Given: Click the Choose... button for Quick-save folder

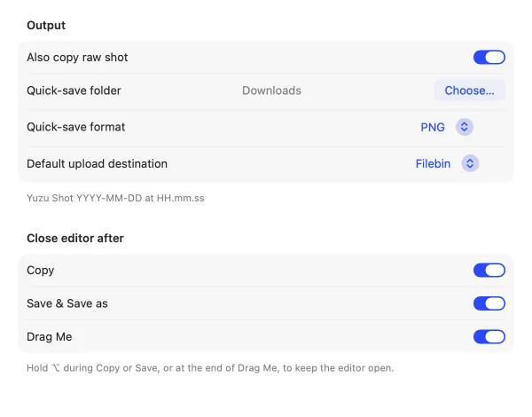Looking at the screenshot, I should coord(469,90).
